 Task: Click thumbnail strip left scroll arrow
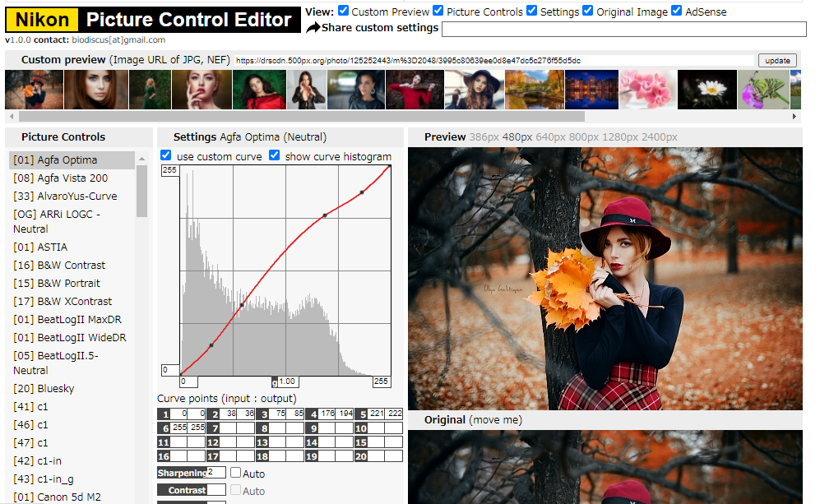pyautogui.click(x=12, y=116)
